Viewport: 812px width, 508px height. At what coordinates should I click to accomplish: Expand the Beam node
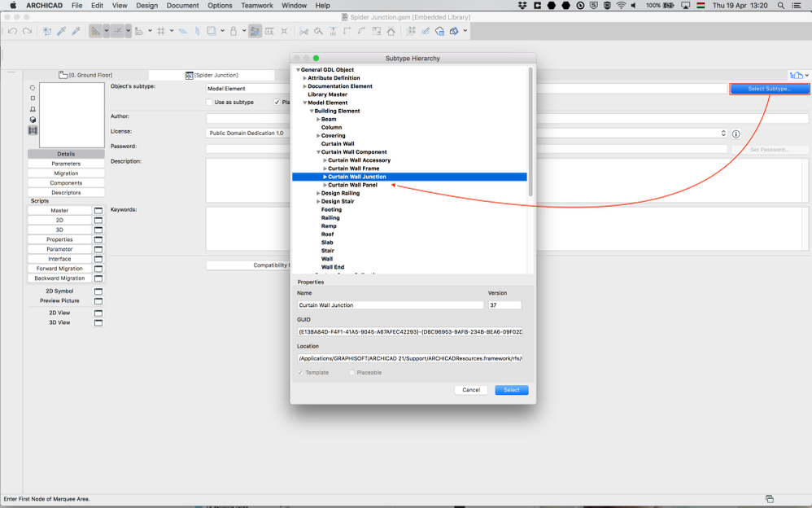318,119
